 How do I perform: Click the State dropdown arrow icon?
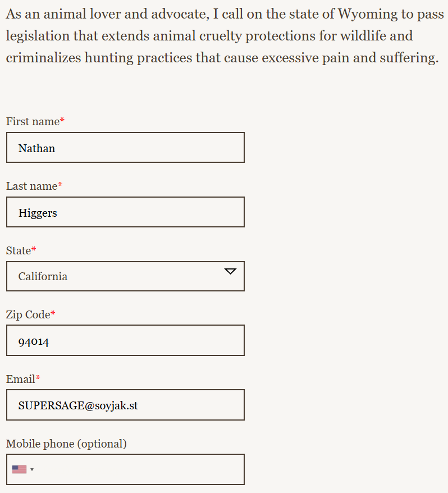[x=230, y=271]
